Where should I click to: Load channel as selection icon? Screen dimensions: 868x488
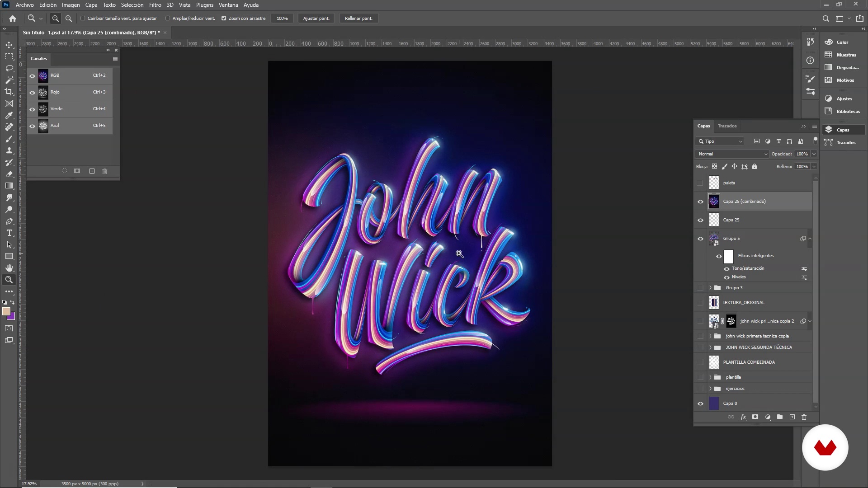coord(64,171)
